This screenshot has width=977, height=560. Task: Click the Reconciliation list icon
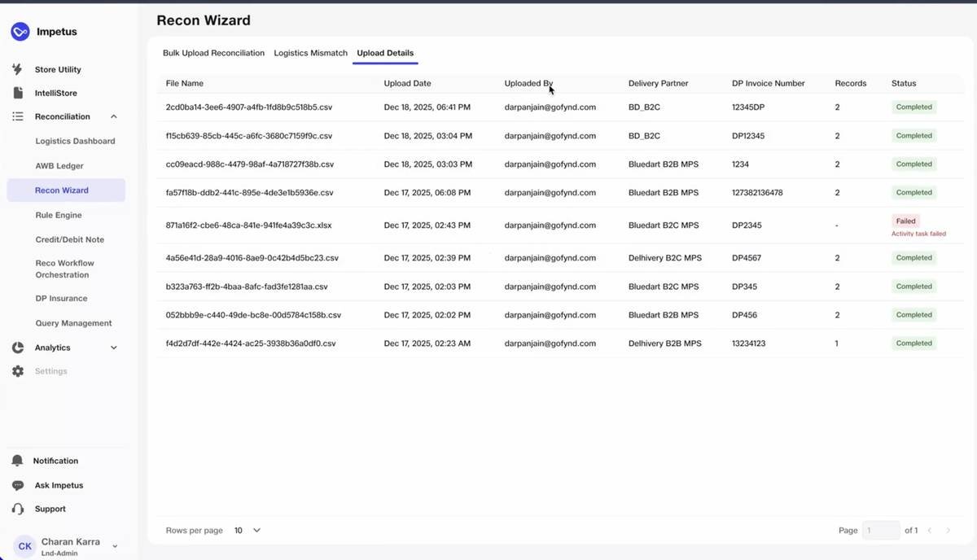pyautogui.click(x=17, y=116)
